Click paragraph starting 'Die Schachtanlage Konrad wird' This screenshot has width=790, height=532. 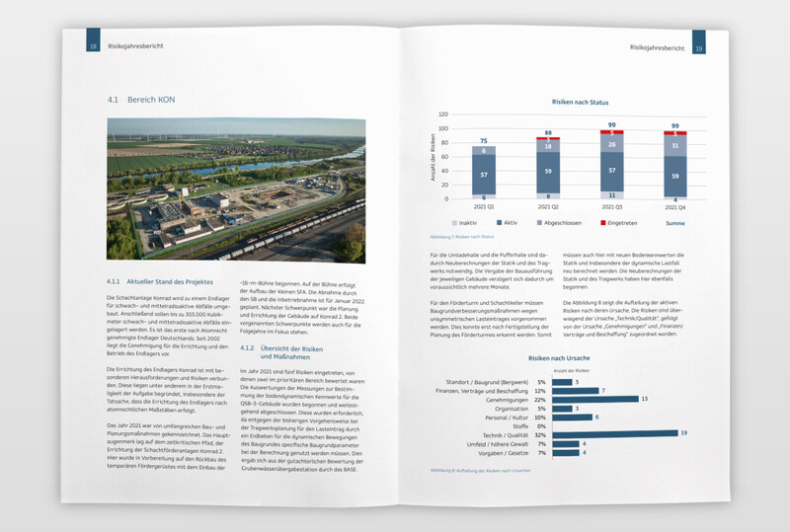[169, 326]
